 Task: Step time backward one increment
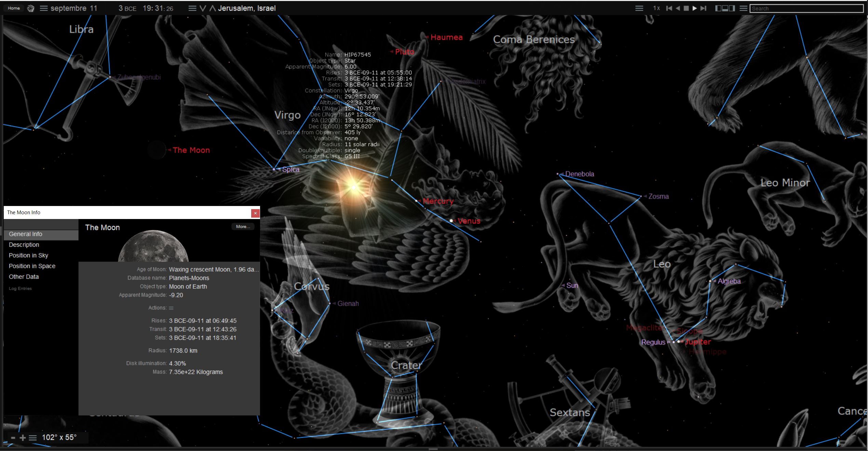point(669,8)
